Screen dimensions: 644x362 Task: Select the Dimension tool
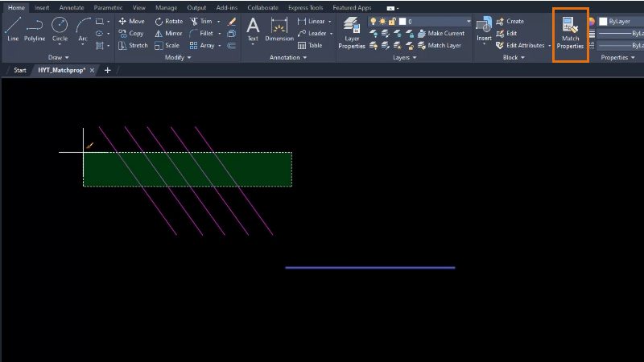point(279,30)
